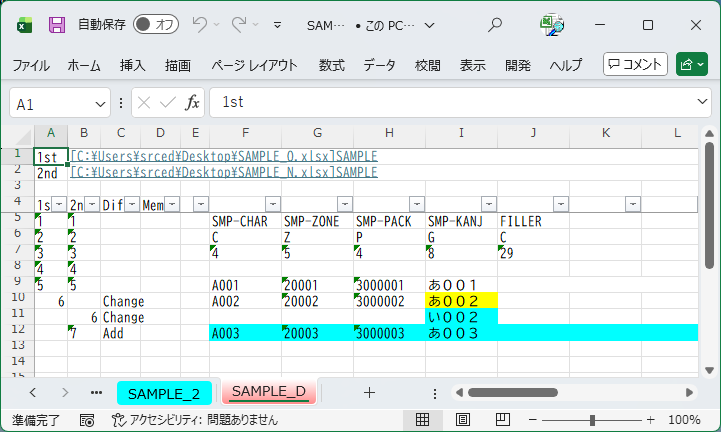Open the filter dropdown in column F

point(272,204)
